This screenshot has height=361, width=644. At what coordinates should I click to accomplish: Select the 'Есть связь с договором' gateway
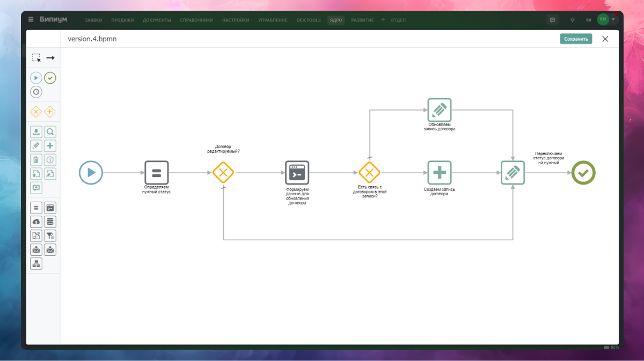tap(369, 173)
